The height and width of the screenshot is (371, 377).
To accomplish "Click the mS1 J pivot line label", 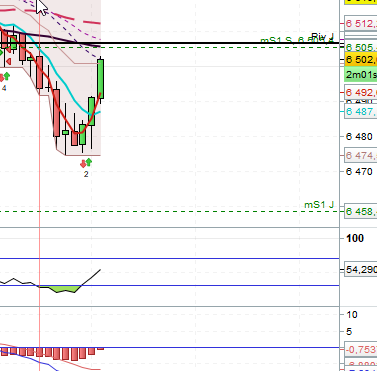I will 319,205.
